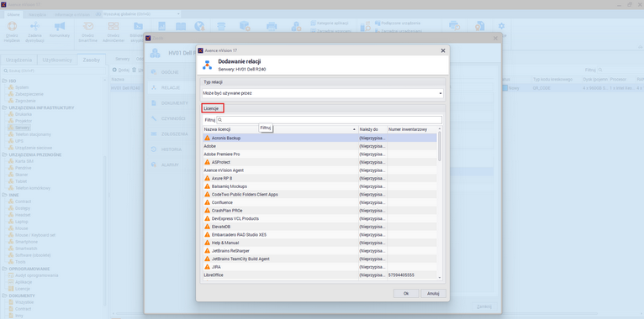
Task: Close the Dodawanie relacji dialog
Action: coord(443,50)
